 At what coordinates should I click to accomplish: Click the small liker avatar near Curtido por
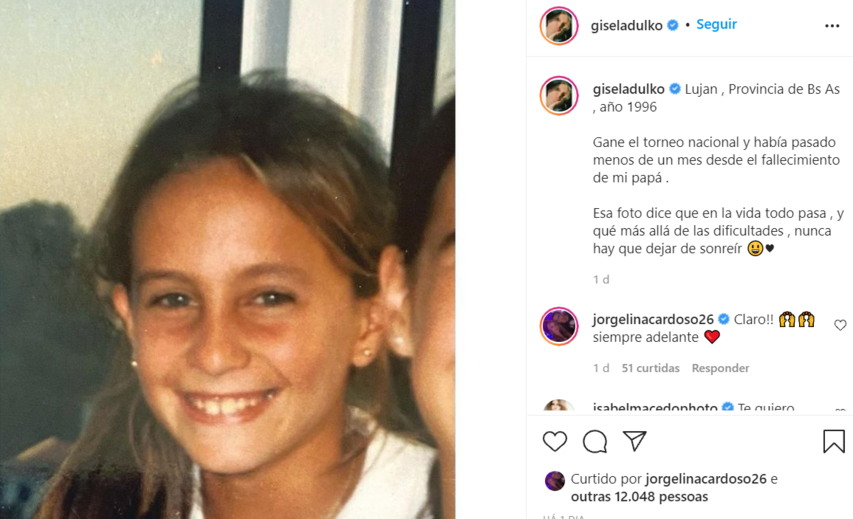(555, 481)
